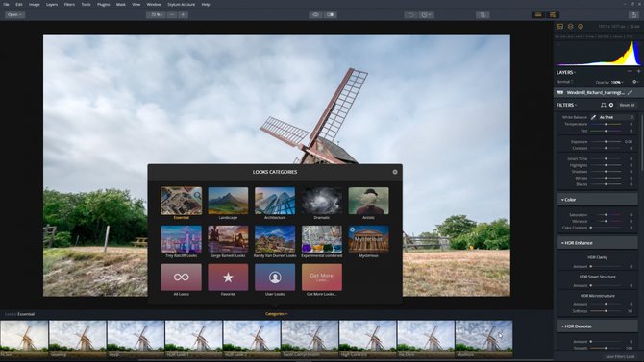Open the Plugins menu
This screenshot has width=644, height=362.
coord(103,4)
